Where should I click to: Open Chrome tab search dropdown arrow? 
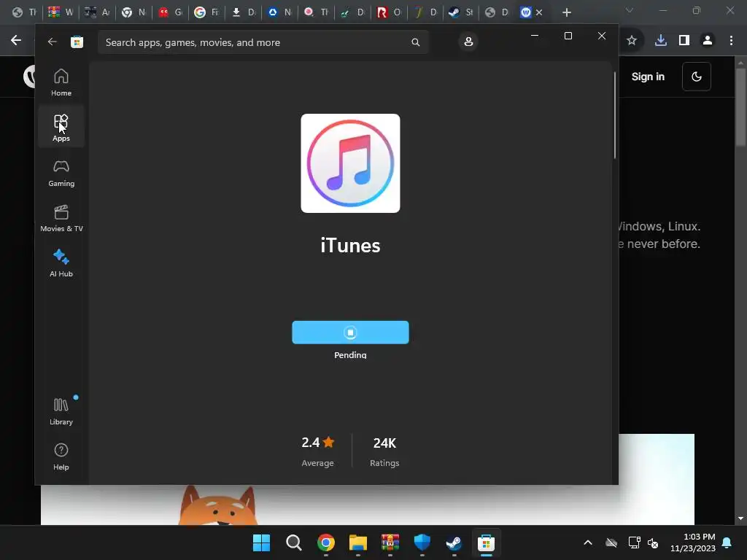coord(629,10)
